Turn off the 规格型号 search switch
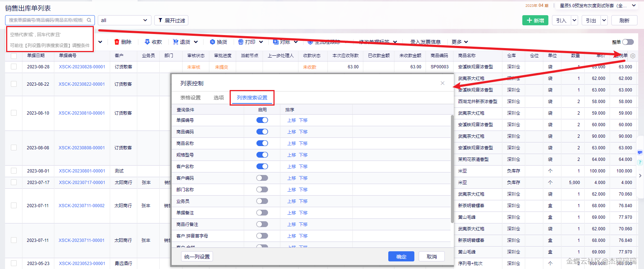 coord(262,155)
